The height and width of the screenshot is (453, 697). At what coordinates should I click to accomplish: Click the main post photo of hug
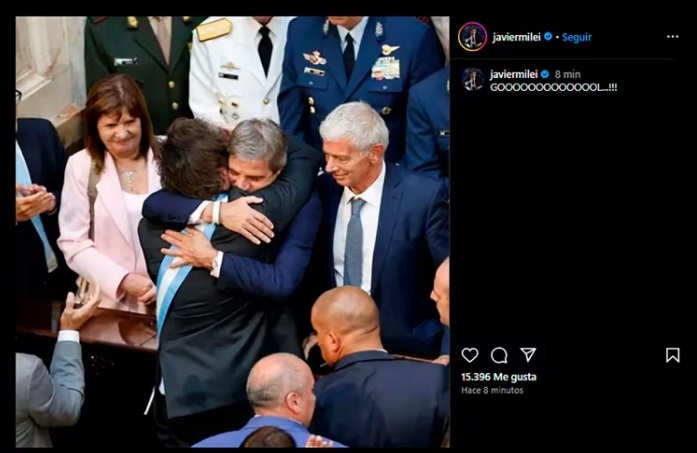pos(232,232)
